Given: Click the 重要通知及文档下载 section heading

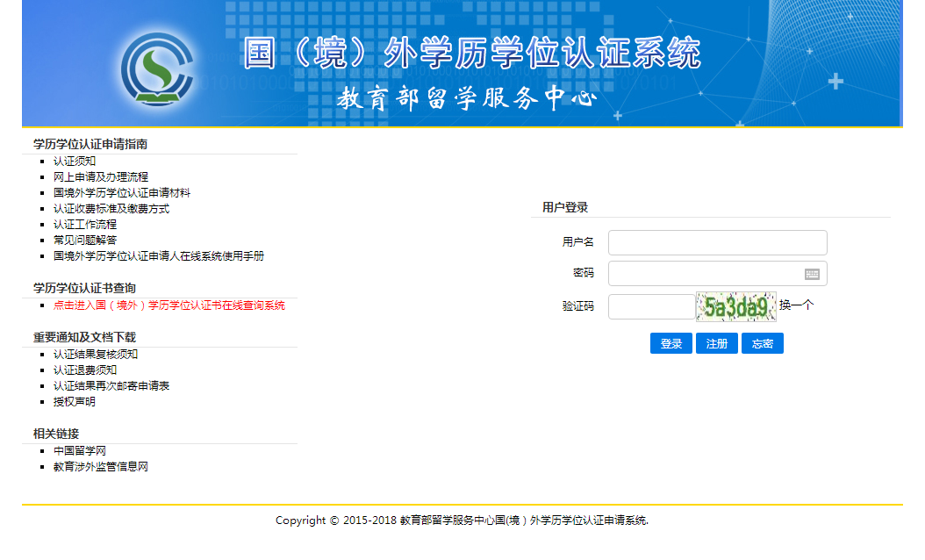Looking at the screenshot, I should click(x=84, y=337).
